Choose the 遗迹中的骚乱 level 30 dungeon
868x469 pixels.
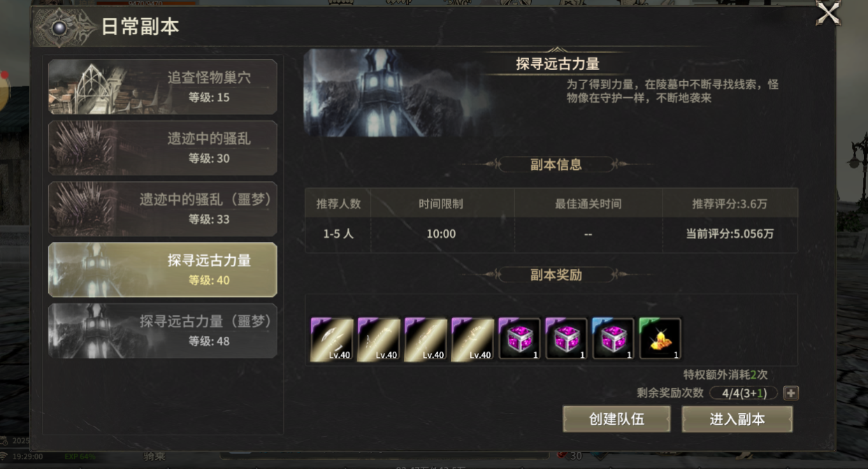(x=162, y=147)
